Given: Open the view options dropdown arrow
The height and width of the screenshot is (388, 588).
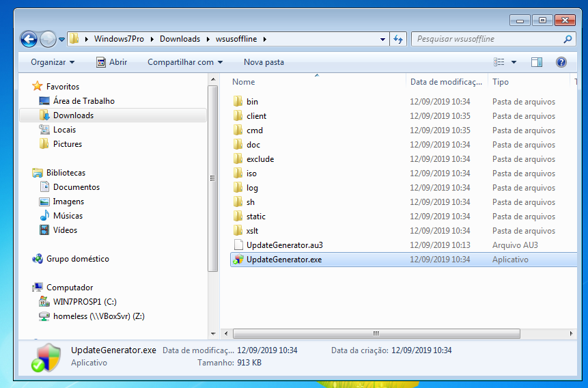Looking at the screenshot, I should (514, 62).
